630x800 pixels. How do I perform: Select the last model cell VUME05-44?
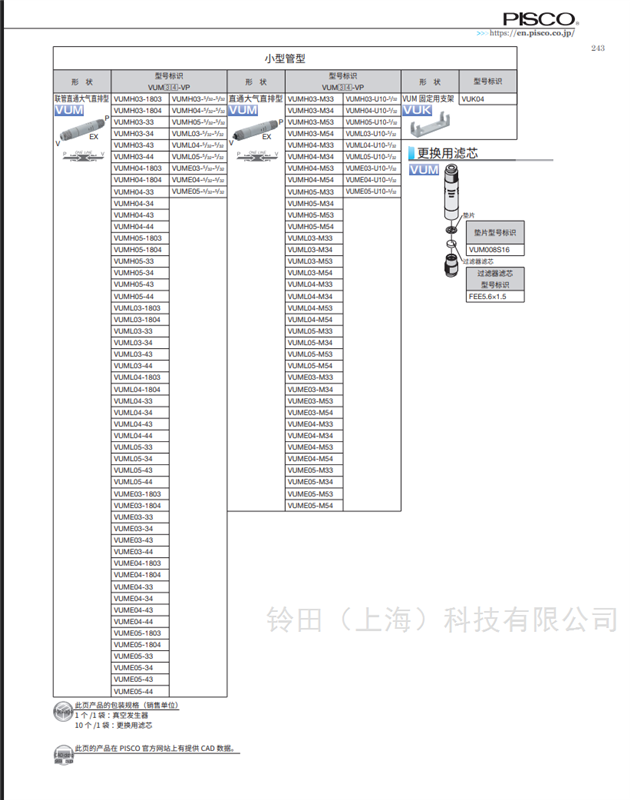[140, 692]
